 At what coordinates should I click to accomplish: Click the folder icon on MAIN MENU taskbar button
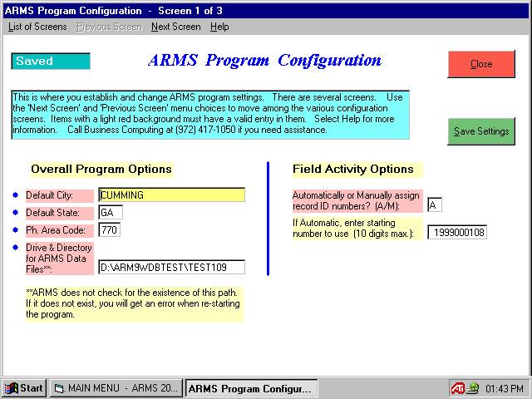click(59, 388)
